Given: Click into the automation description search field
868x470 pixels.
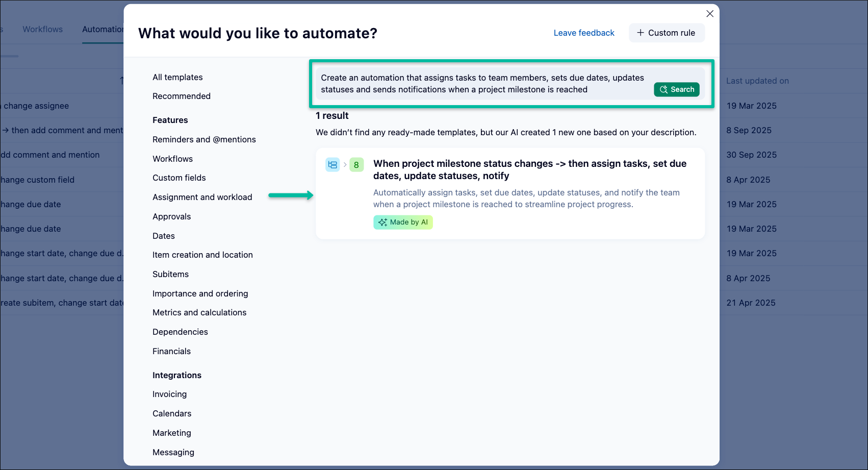Looking at the screenshot, I should (482, 84).
